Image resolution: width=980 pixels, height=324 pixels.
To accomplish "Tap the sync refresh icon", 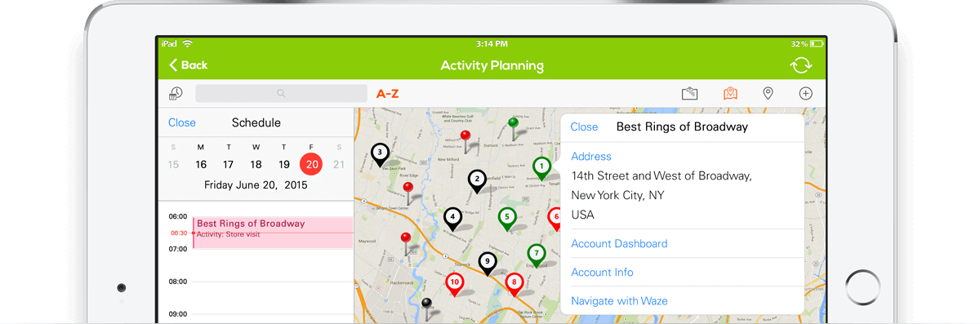I will (x=801, y=65).
